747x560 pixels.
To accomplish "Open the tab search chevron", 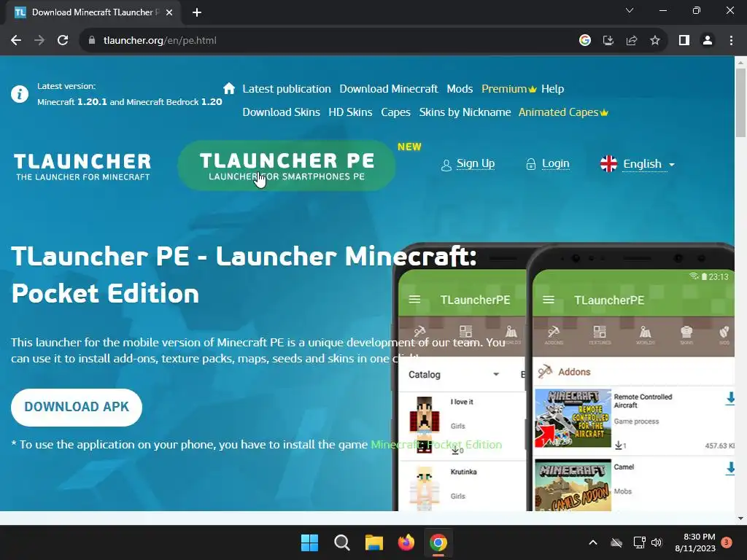I will click(630, 10).
